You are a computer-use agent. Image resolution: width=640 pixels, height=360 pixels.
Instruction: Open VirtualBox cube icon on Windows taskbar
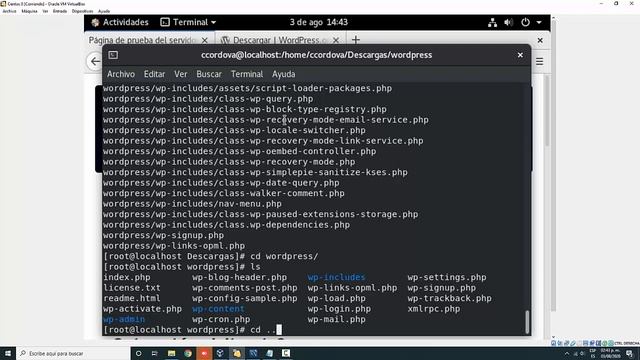click(x=220, y=353)
